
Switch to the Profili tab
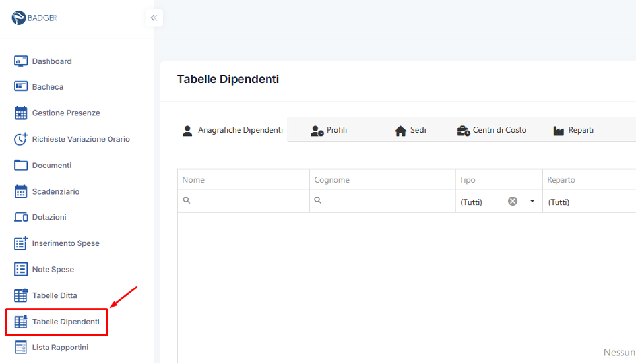pyautogui.click(x=329, y=131)
